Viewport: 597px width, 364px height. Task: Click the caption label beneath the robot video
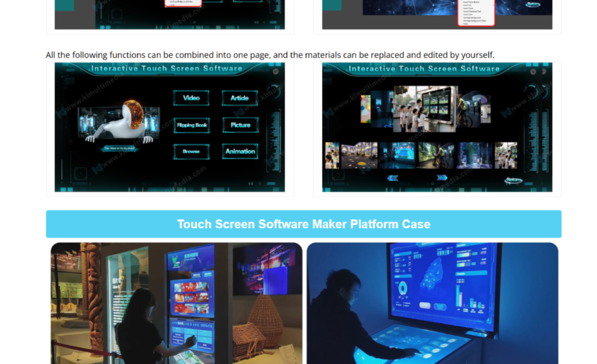click(x=119, y=149)
